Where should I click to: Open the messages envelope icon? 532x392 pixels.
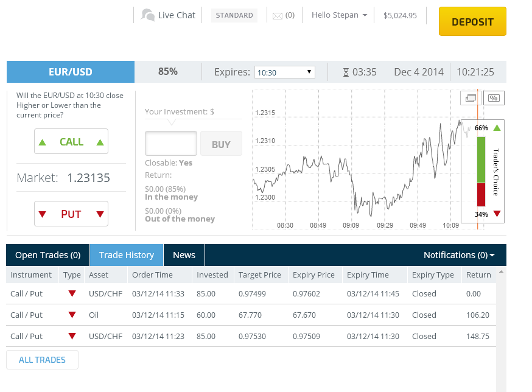pos(278,16)
